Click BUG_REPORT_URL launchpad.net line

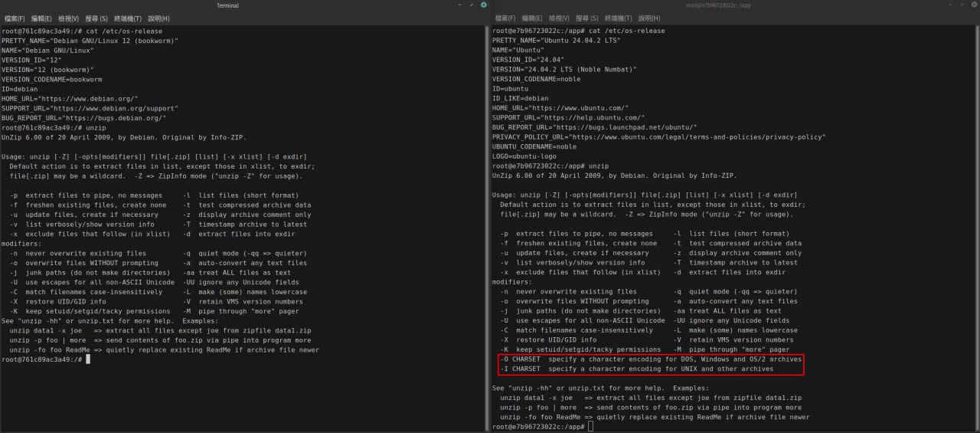pos(595,127)
